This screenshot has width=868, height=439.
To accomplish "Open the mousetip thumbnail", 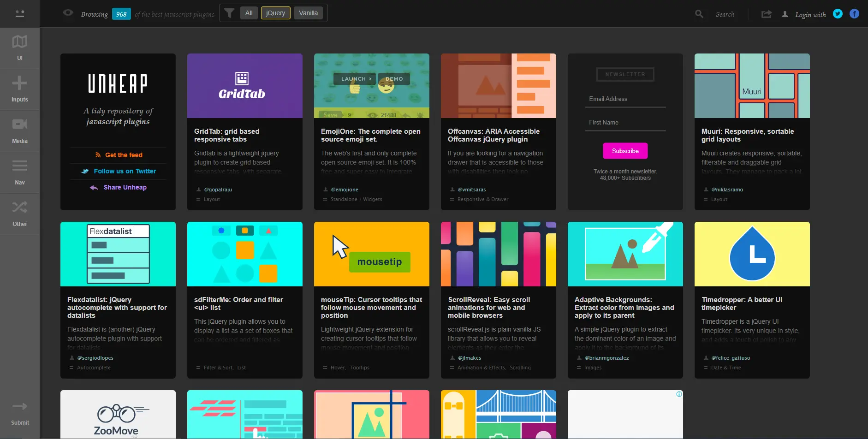I will pyautogui.click(x=372, y=254).
